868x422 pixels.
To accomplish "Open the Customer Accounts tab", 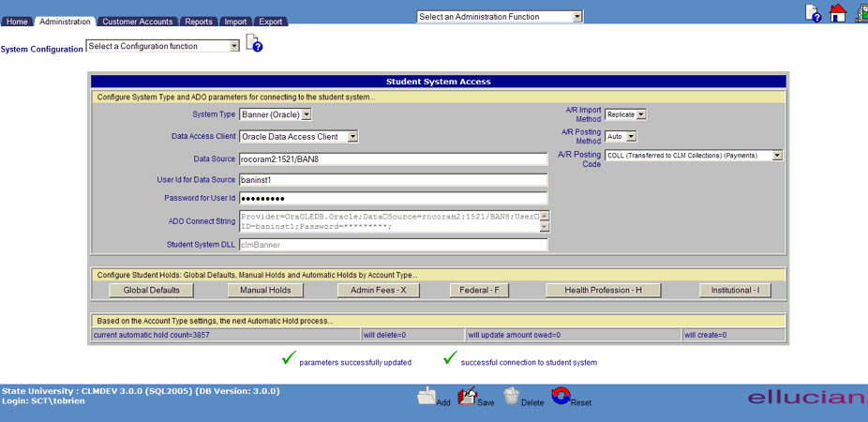I will (138, 22).
